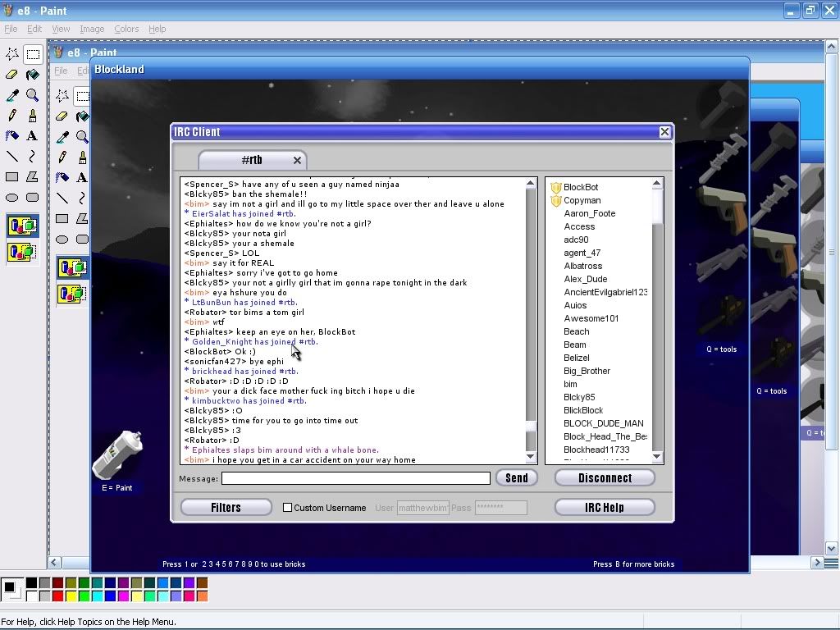Select Big_Brother in the user list
Screen dimensions: 840x630
pos(587,371)
